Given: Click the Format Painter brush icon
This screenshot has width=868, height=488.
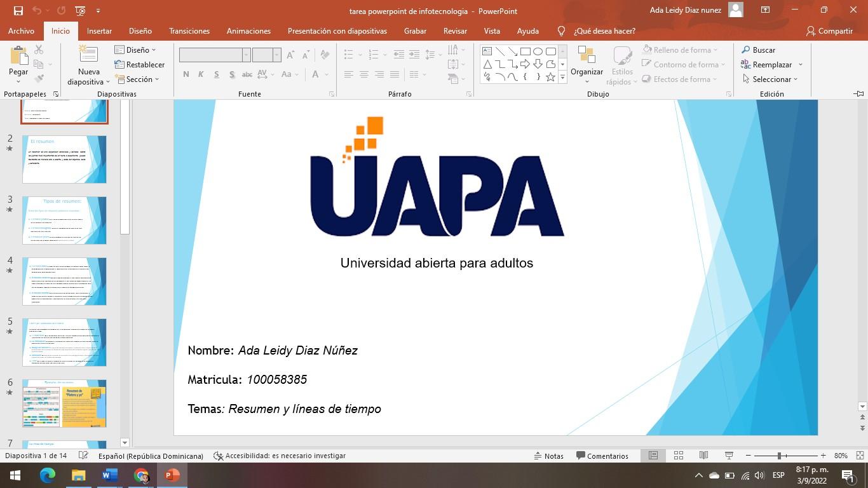Looking at the screenshot, I should point(39,79).
